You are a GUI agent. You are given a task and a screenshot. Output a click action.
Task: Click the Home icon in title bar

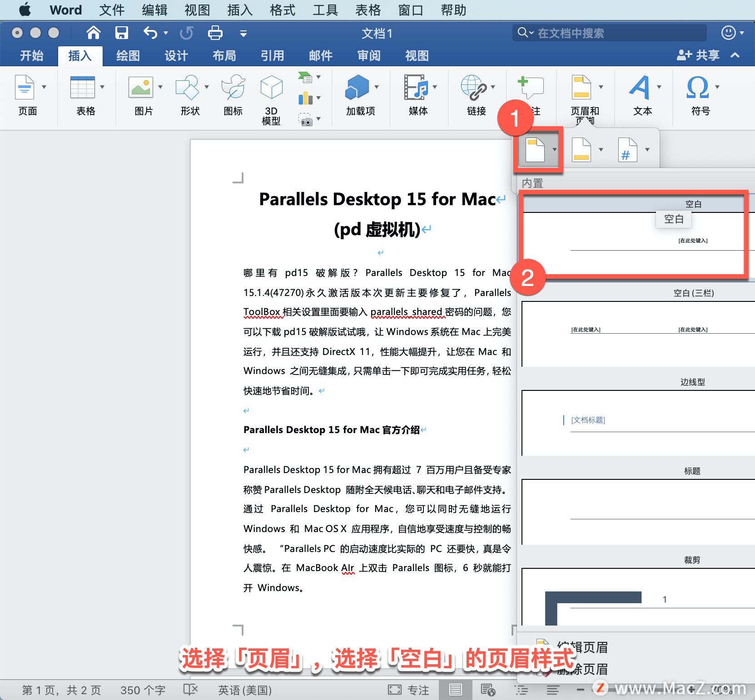[x=94, y=33]
